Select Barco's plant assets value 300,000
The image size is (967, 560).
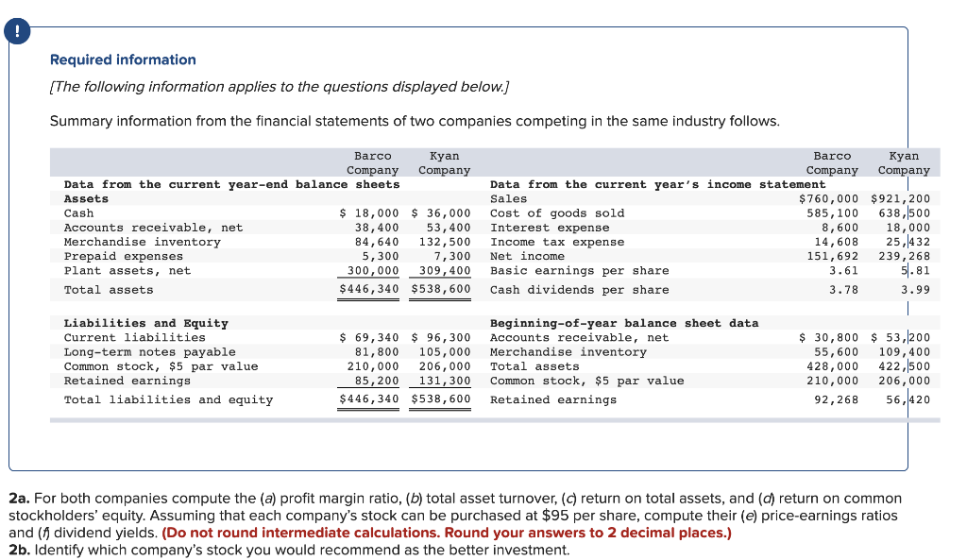point(373,270)
